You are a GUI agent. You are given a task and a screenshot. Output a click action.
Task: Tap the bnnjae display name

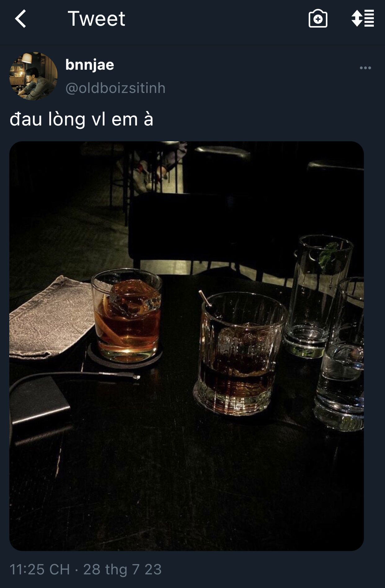tap(90, 65)
